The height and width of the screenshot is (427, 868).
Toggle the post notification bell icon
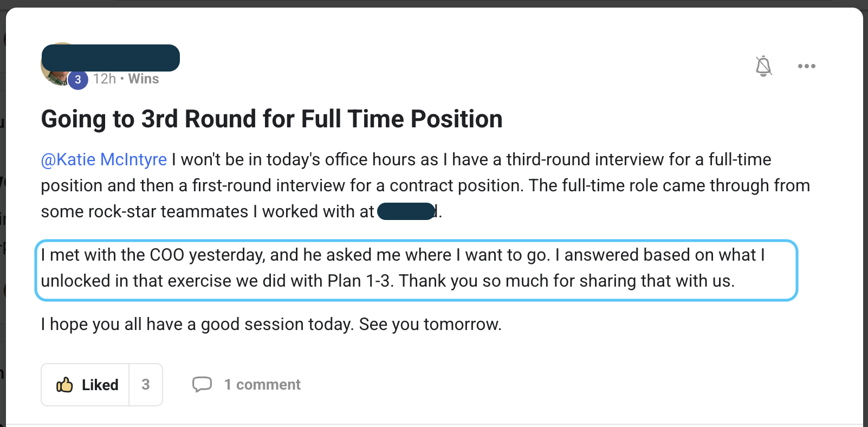point(763,66)
